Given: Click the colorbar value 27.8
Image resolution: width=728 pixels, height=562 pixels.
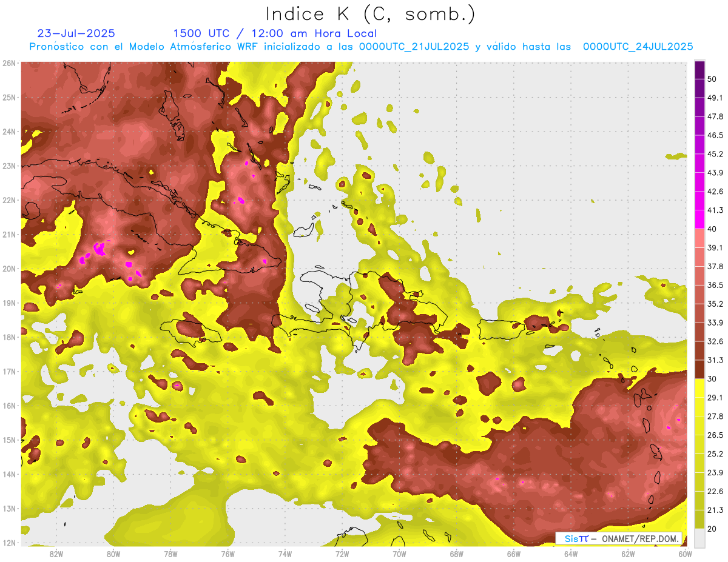Looking at the screenshot, I should point(715,416).
